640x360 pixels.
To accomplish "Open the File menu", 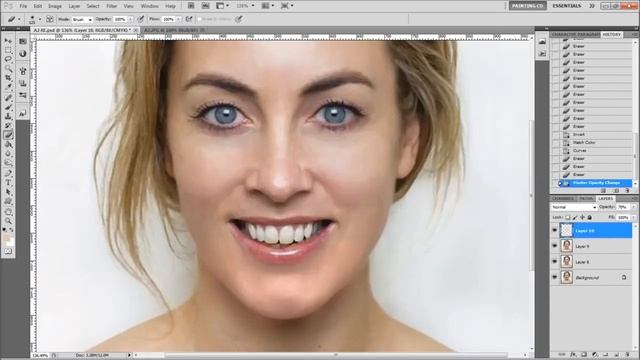I will coord(23,6).
